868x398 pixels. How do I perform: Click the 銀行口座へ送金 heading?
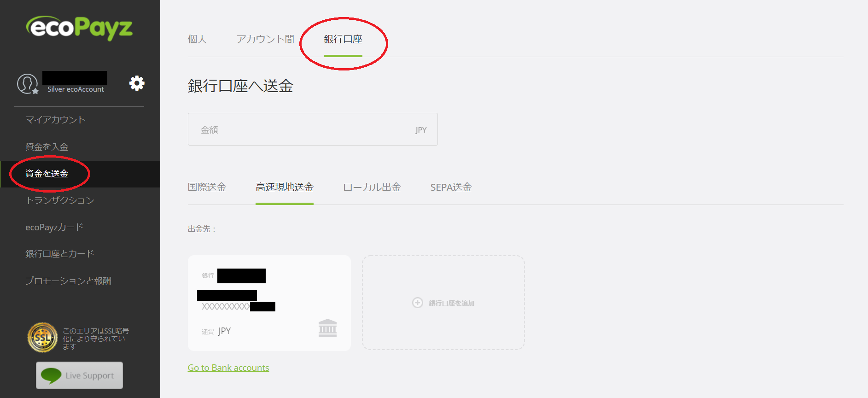pos(240,86)
